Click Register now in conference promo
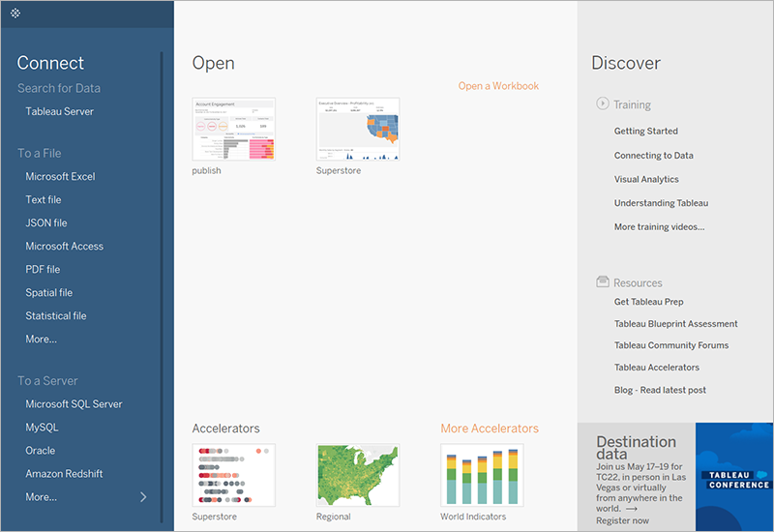This screenshot has width=774, height=532. [x=622, y=520]
